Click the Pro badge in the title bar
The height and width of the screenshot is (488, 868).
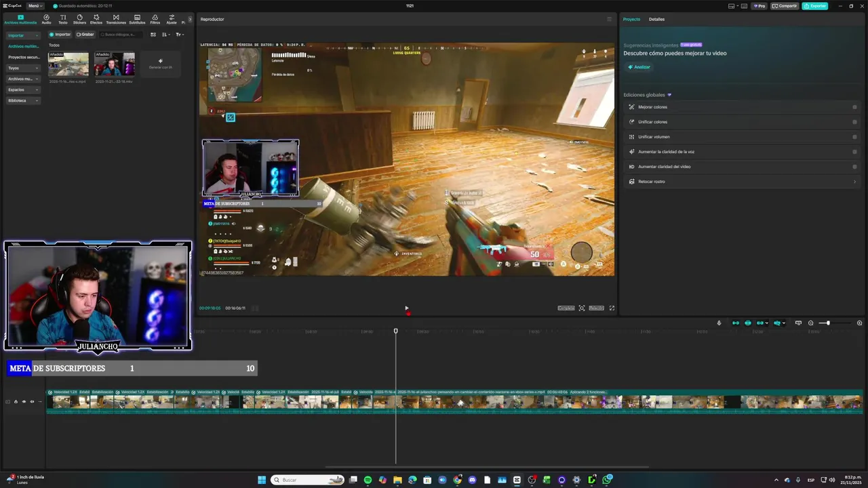[759, 5]
